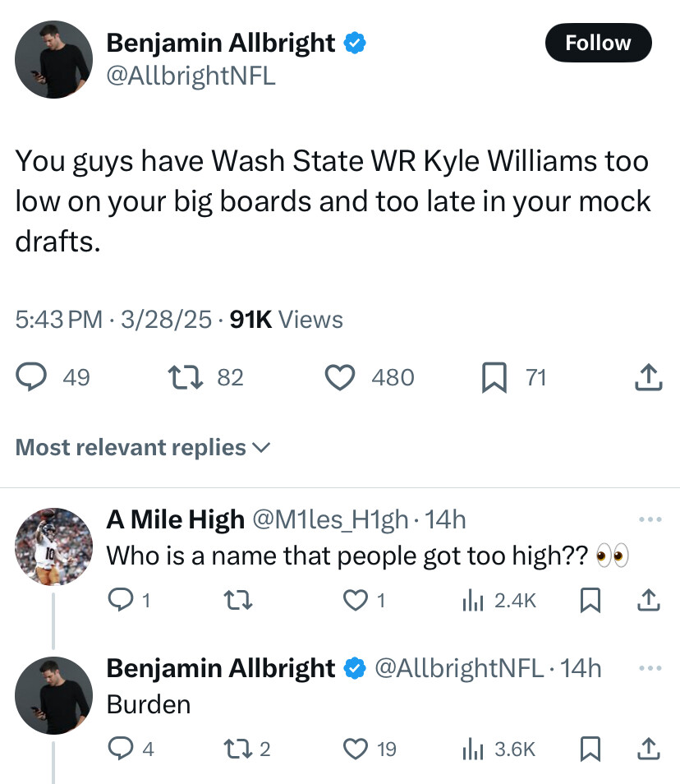The height and width of the screenshot is (784, 680).
Task: Open Benjamin Allbright's avatar in the main tweet
Action: point(53,58)
